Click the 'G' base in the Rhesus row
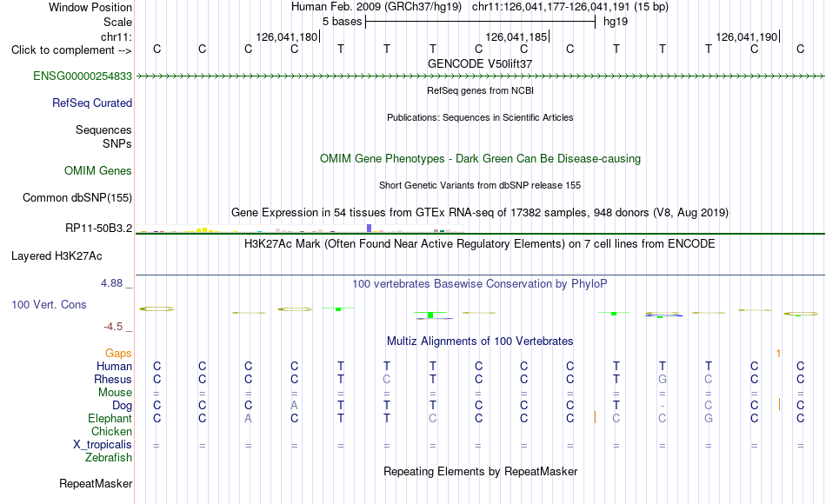 coord(663,379)
